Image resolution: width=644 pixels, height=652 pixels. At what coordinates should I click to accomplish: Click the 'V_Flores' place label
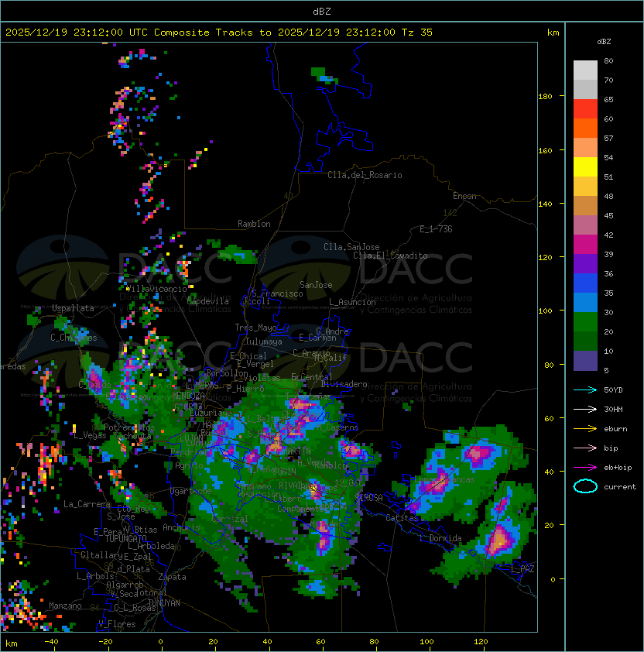click(117, 624)
